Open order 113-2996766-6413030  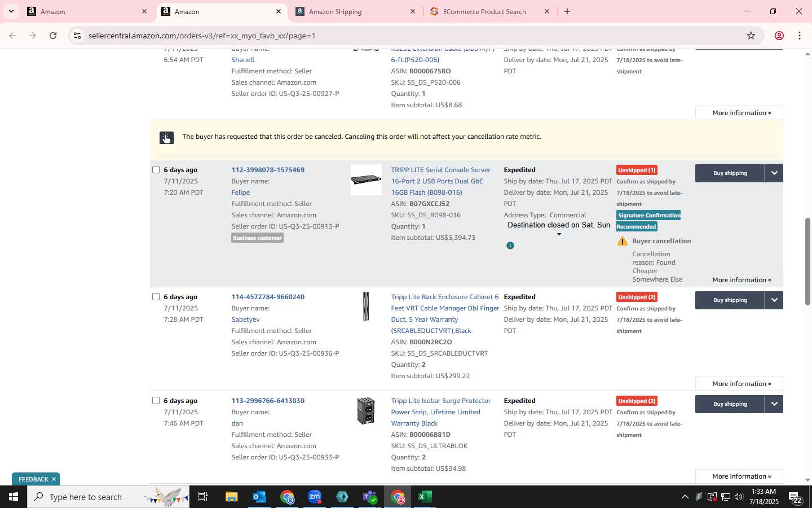(x=268, y=401)
